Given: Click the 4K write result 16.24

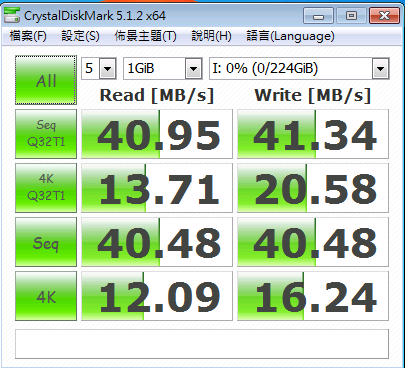Looking at the screenshot, I should (x=313, y=296).
